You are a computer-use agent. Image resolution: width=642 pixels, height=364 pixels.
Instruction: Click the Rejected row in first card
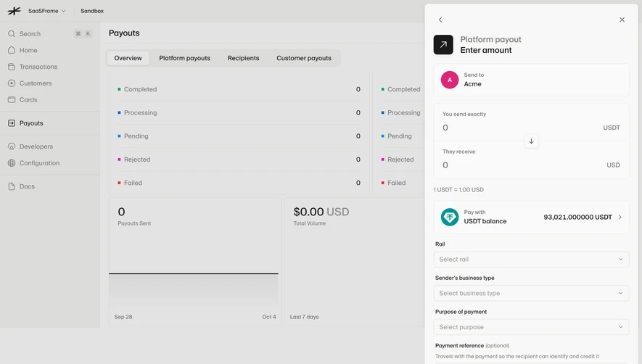(x=239, y=160)
